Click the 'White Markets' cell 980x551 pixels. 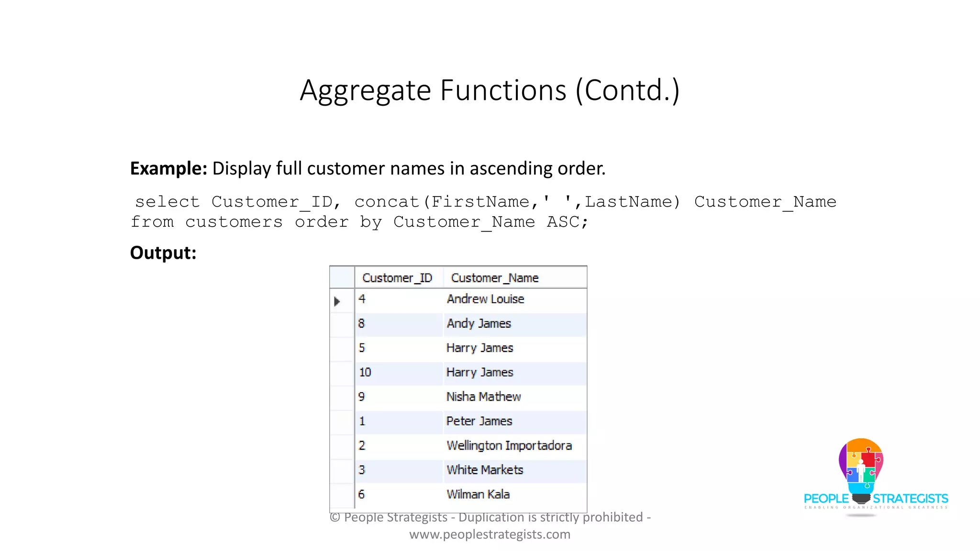click(x=515, y=470)
